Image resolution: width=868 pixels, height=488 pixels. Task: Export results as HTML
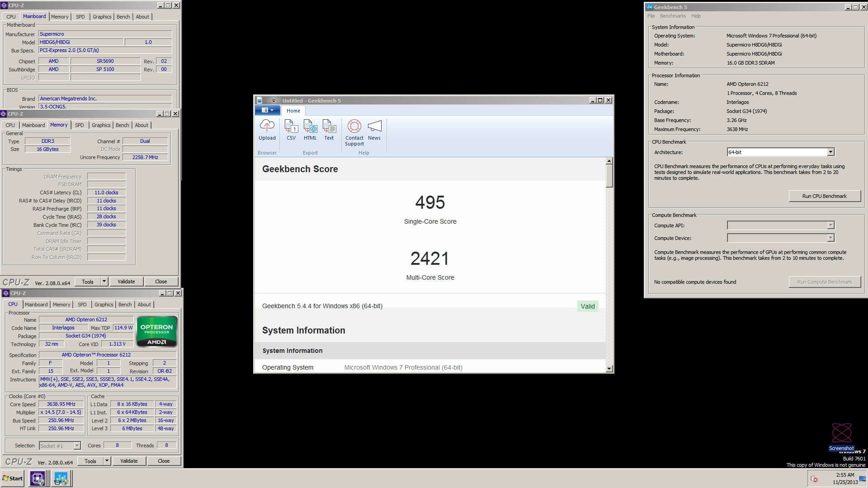pyautogui.click(x=310, y=126)
